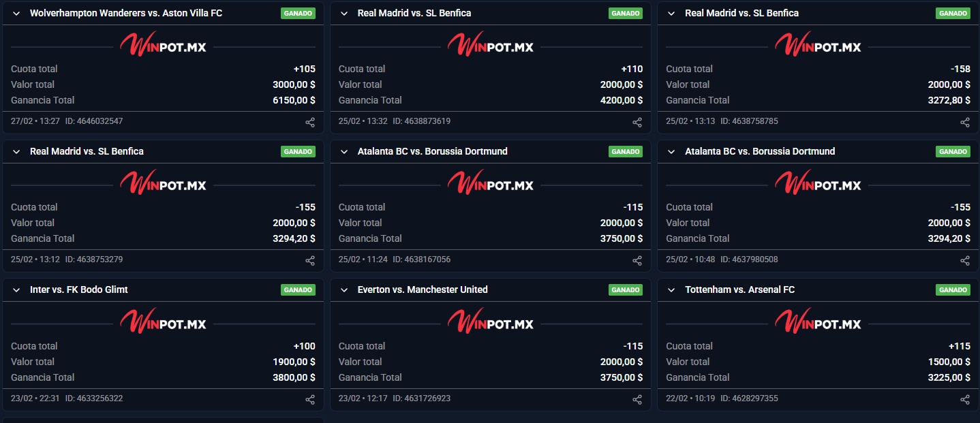Click the text 'ID: 4633256322'
980x423 pixels.
pos(94,398)
